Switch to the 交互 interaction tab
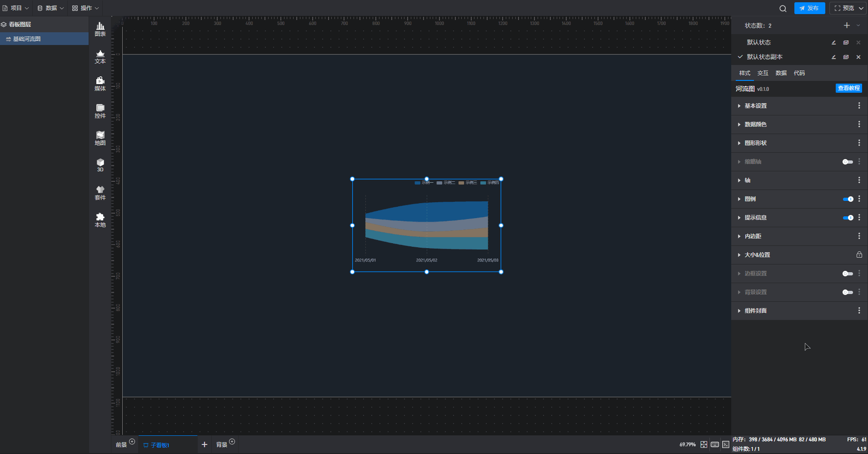Viewport: 868px width, 454px height. coord(763,73)
